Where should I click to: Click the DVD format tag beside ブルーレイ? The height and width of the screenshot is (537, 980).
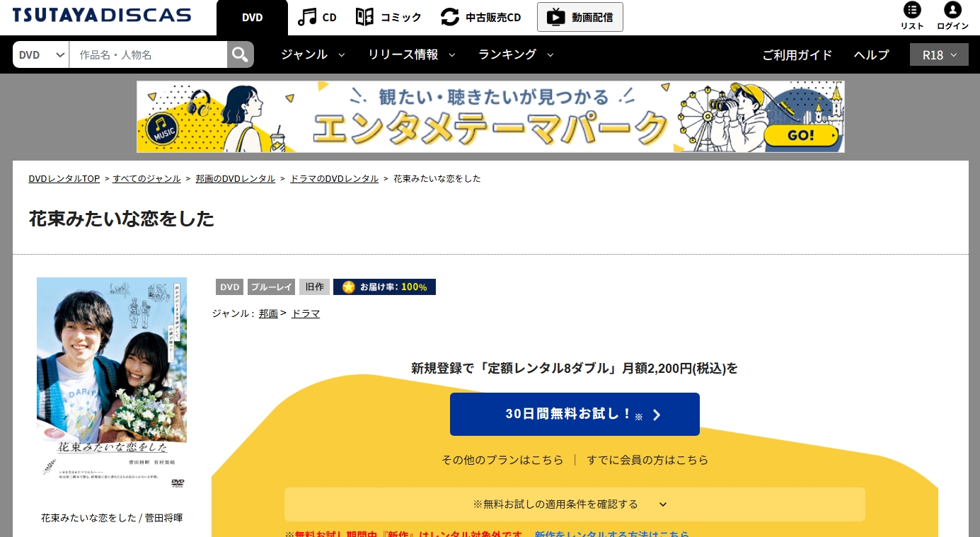[230, 287]
